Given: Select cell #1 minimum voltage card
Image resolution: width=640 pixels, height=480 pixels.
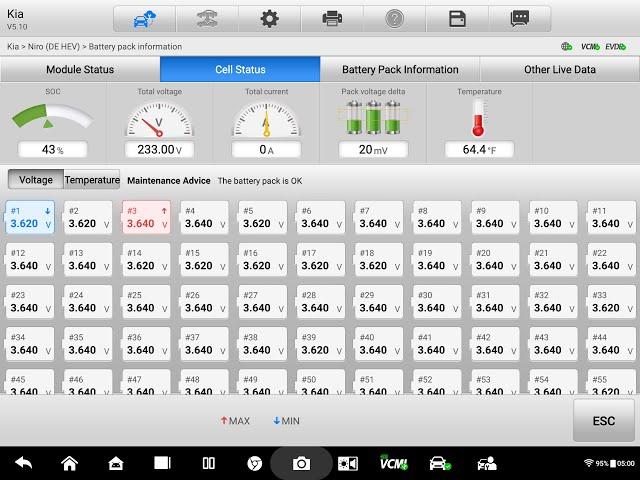Looking at the screenshot, I should [30, 217].
